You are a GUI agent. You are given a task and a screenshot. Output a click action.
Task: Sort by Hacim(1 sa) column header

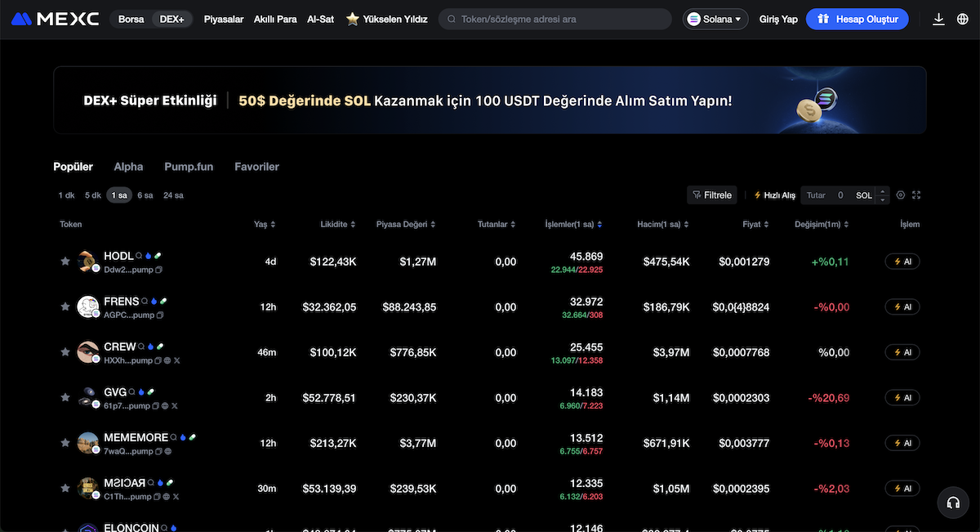(x=664, y=224)
